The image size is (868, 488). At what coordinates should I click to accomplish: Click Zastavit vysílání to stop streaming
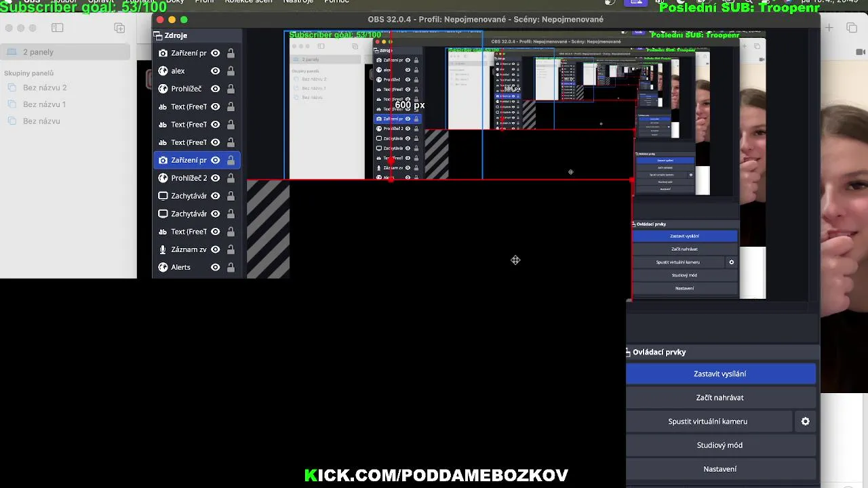[x=720, y=374]
